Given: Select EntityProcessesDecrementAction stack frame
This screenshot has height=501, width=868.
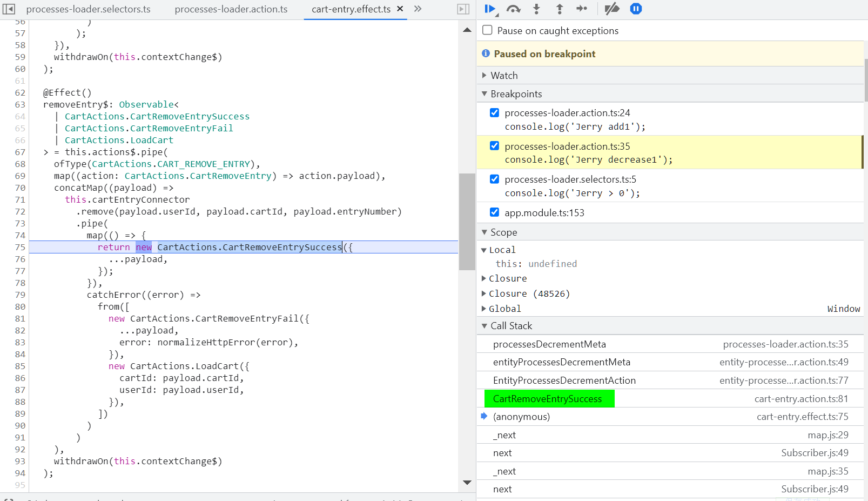Looking at the screenshot, I should pos(670,380).
